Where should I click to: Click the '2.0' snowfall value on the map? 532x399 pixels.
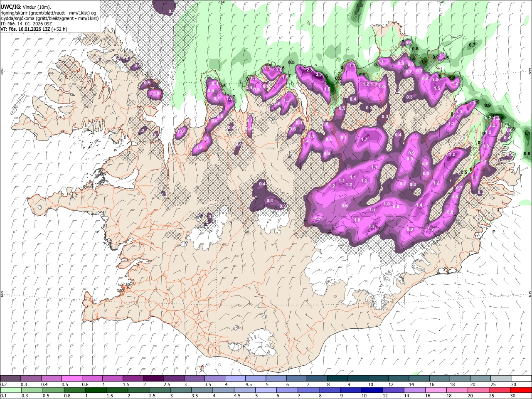point(452,155)
